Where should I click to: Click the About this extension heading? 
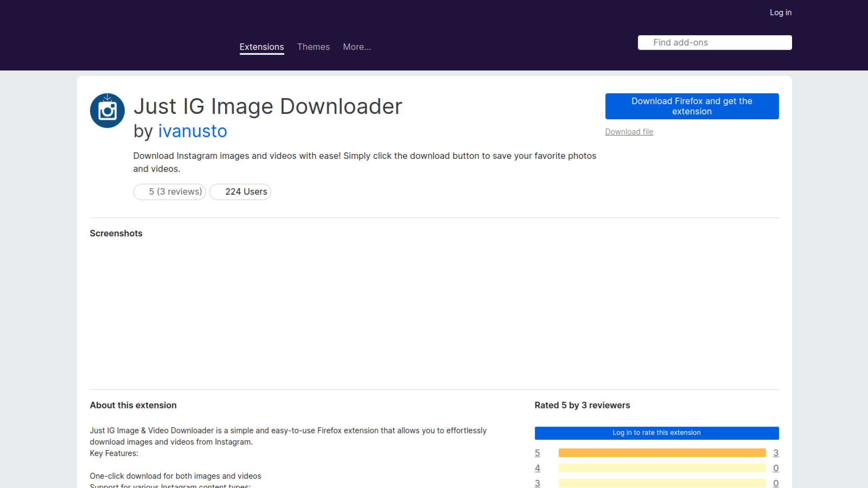click(x=133, y=405)
